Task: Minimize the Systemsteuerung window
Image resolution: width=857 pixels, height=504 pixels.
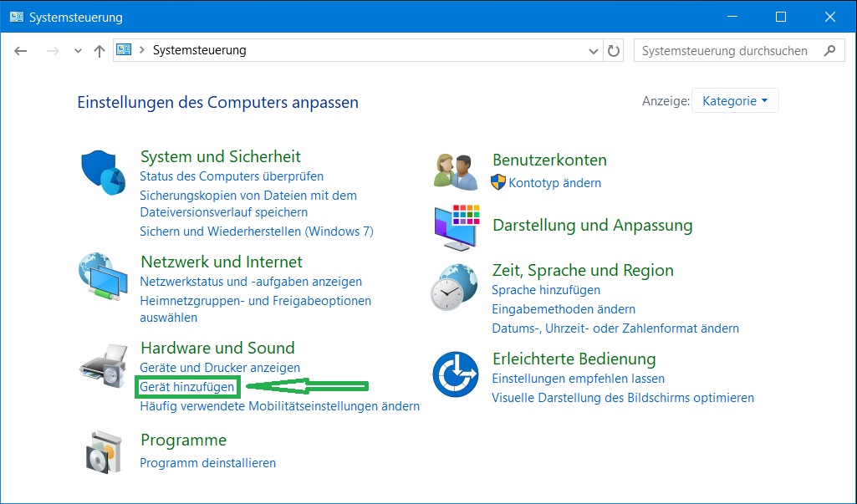Action: pyautogui.click(x=732, y=17)
